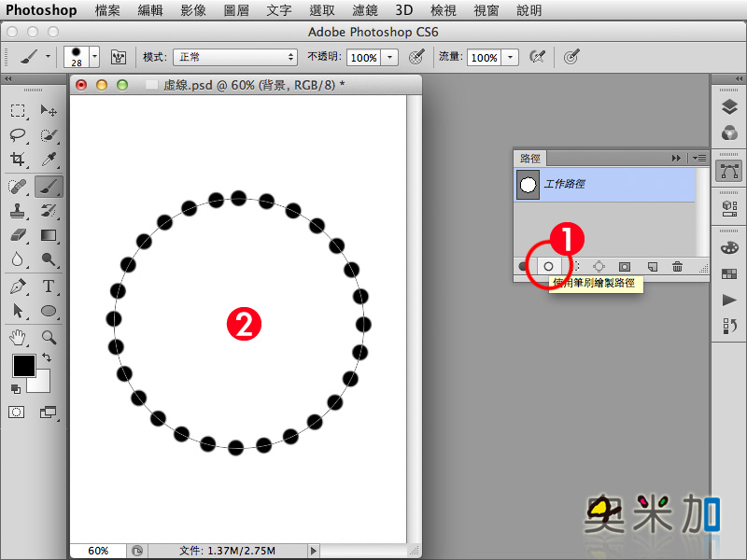Change the screen mode

pyautogui.click(x=48, y=412)
